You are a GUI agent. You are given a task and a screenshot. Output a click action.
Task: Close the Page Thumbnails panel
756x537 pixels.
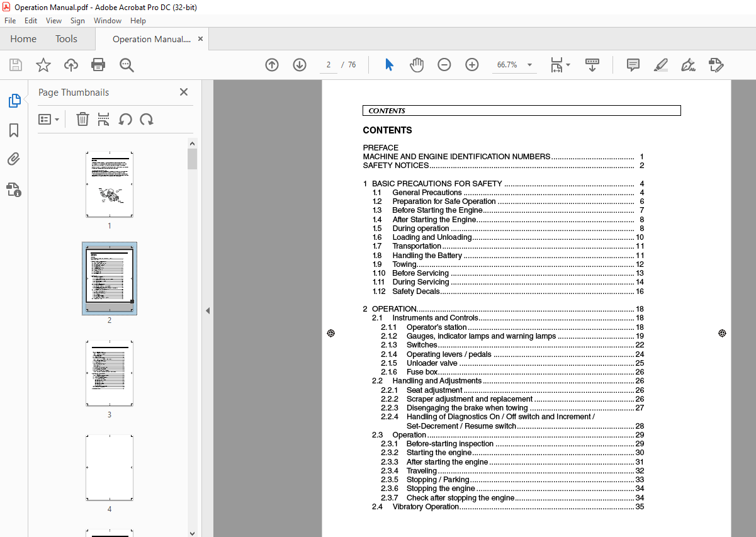(x=184, y=92)
